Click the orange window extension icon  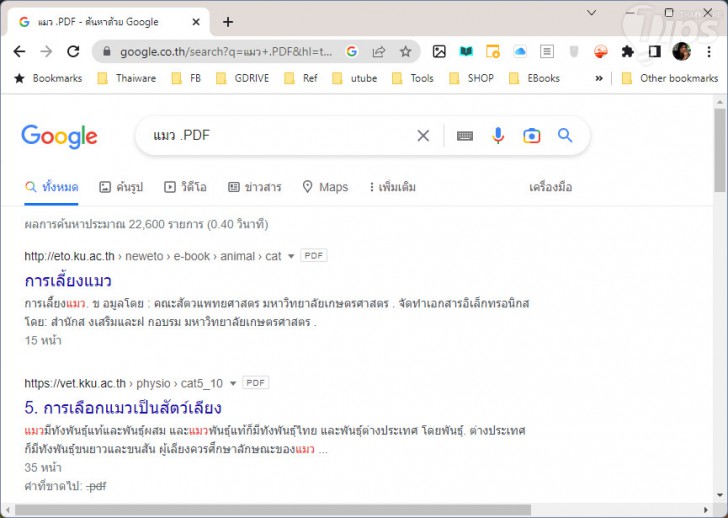click(493, 52)
